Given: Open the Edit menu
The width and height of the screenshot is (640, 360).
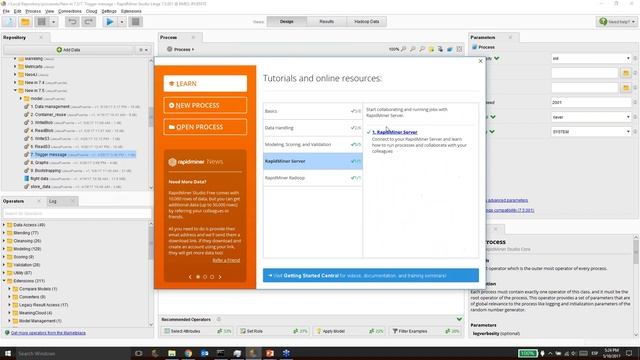Looking at the screenshot, I should [18, 11].
